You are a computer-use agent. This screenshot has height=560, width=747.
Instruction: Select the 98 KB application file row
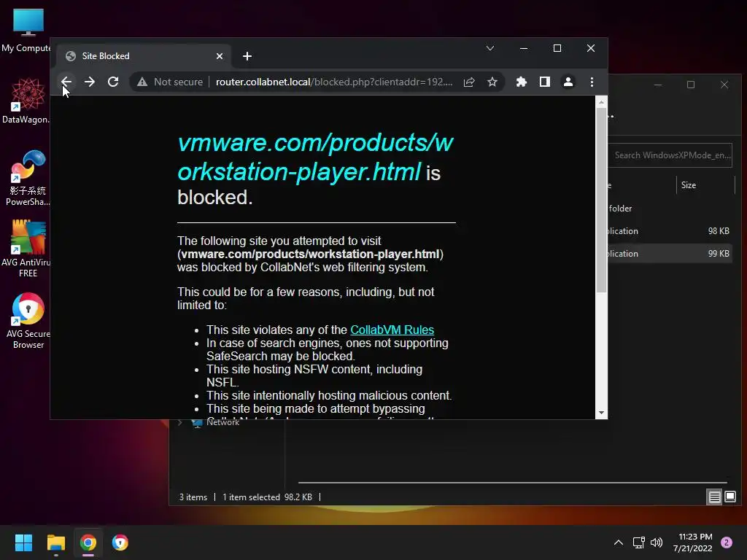coord(670,231)
